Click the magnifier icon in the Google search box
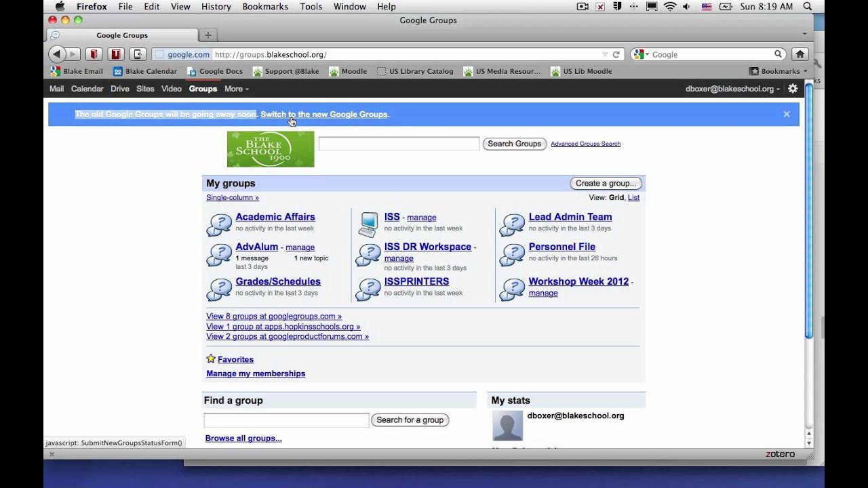This screenshot has width=868, height=488. [778, 54]
